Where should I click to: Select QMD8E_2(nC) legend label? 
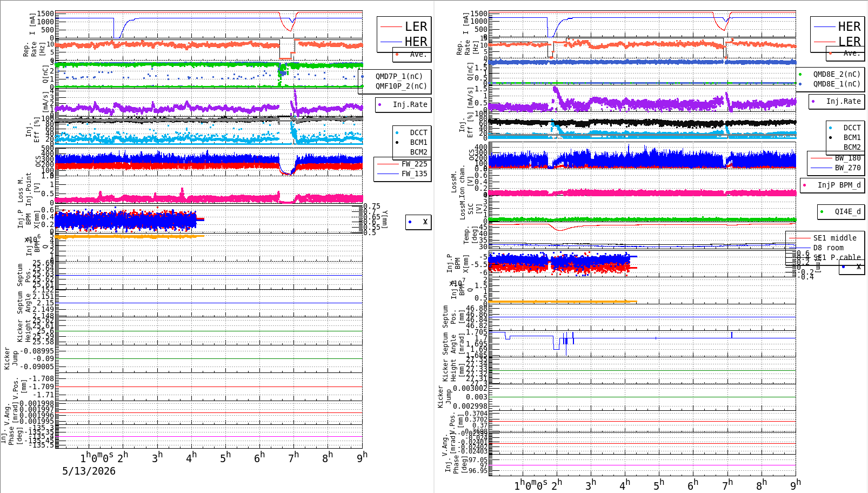point(837,74)
